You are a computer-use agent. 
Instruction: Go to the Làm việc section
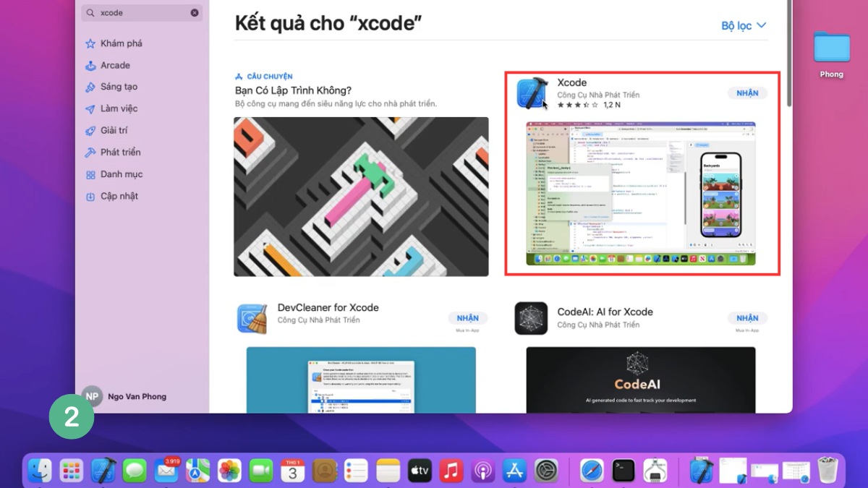pos(111,108)
